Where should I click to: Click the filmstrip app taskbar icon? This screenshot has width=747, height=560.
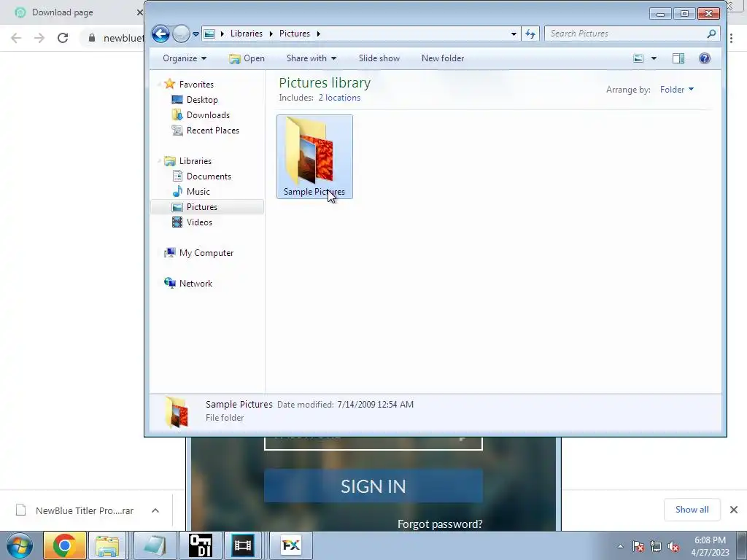(x=242, y=545)
